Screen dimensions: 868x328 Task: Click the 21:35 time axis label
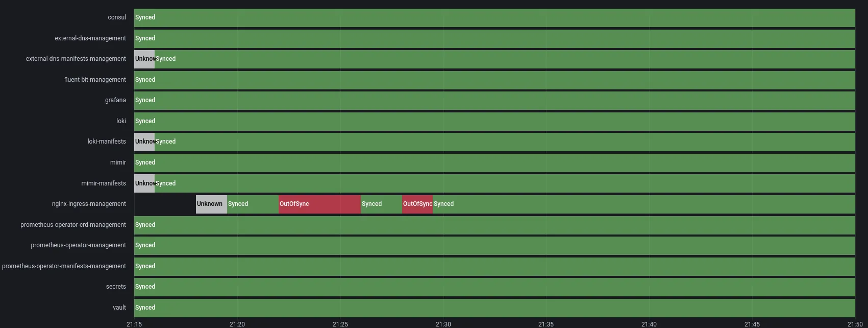pyautogui.click(x=546, y=324)
